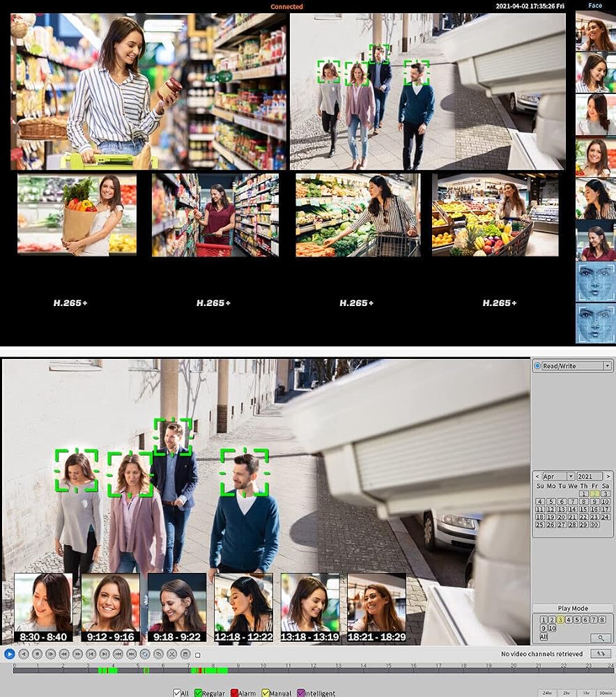The width and height of the screenshot is (616, 697).
Task: Select channel 5 in Play Mode
Action: point(577,620)
